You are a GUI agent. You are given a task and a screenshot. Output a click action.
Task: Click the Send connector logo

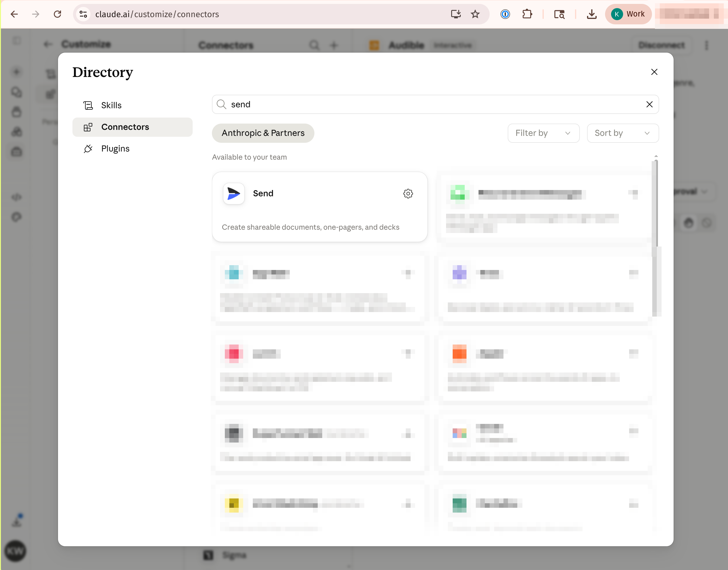(x=234, y=194)
